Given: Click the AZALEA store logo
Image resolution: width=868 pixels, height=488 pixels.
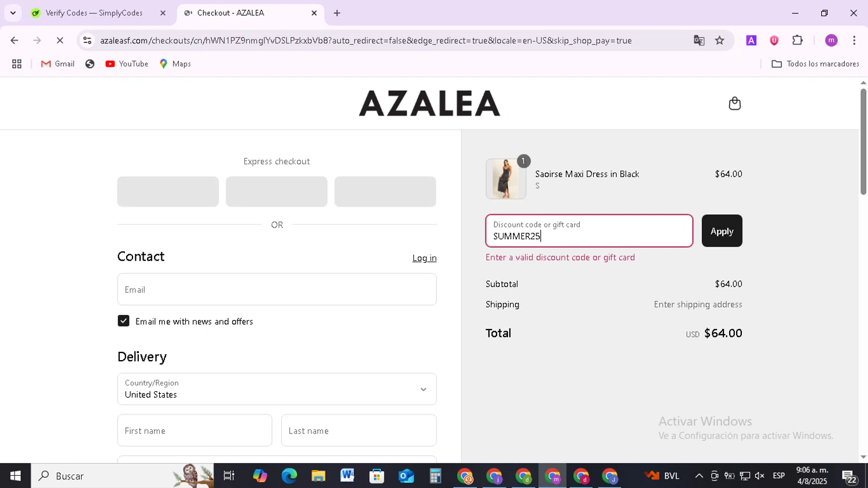Looking at the screenshot, I should (429, 104).
